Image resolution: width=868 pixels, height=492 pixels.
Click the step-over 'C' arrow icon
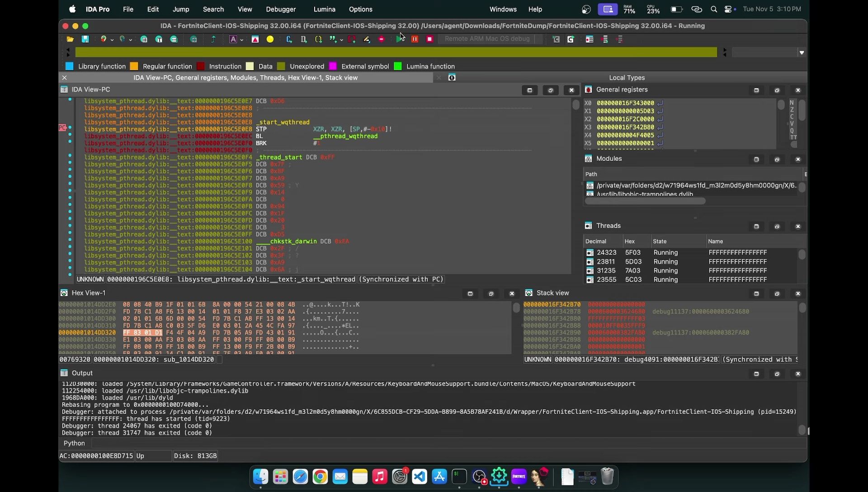[571, 39]
